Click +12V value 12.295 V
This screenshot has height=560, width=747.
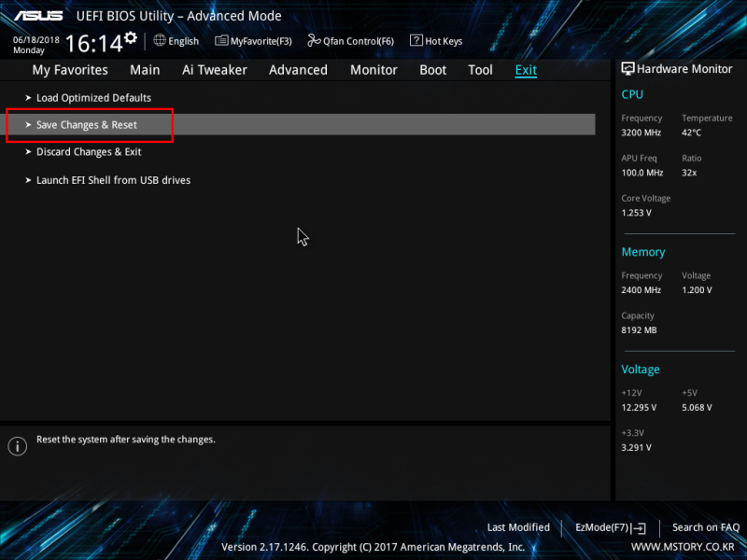pos(639,407)
